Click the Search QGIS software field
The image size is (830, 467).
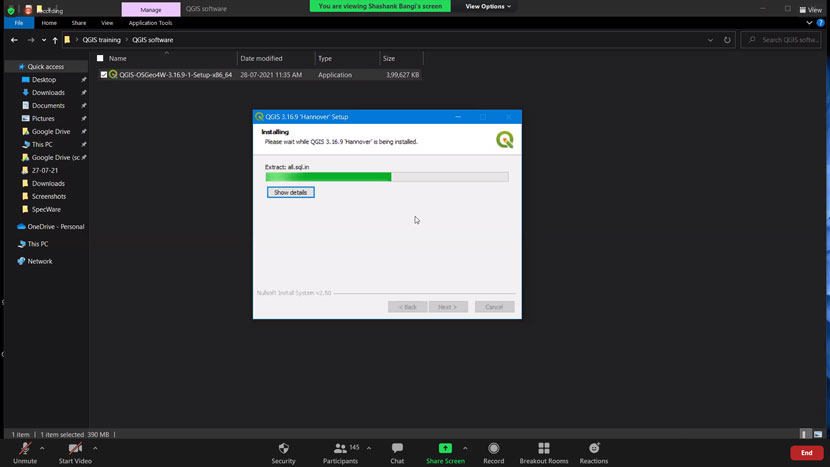click(x=782, y=40)
